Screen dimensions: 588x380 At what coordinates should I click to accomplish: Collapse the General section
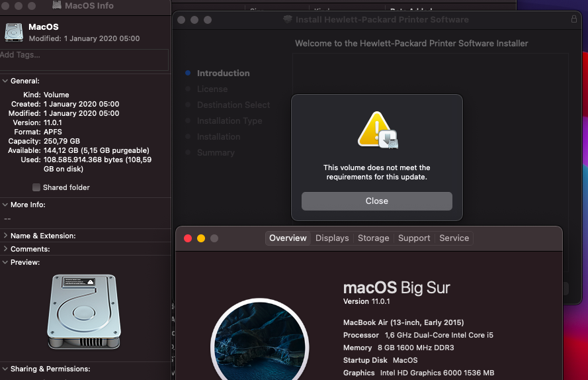(x=5, y=81)
